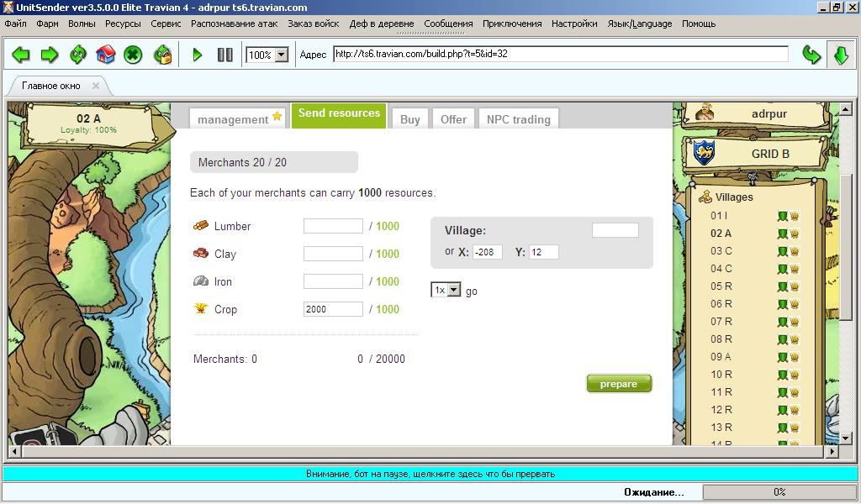Screen dimensions: 861x504
Task: Click the 1000 link next to Lumber
Action: tap(388, 226)
